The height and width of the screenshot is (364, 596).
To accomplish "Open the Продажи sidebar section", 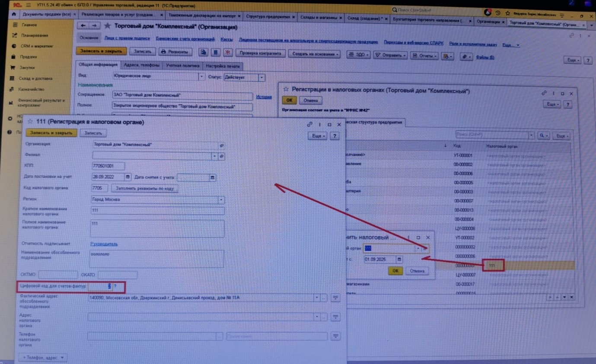I will [29, 57].
